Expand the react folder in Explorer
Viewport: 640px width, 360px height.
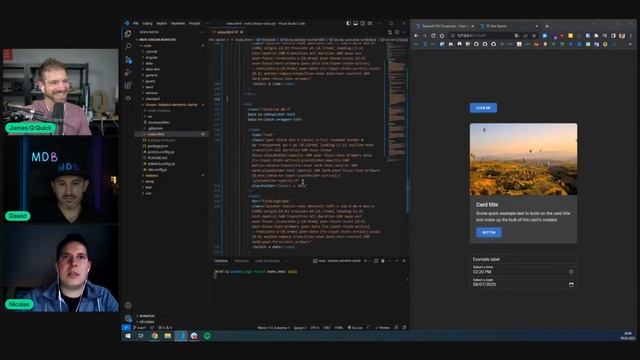tap(150, 87)
